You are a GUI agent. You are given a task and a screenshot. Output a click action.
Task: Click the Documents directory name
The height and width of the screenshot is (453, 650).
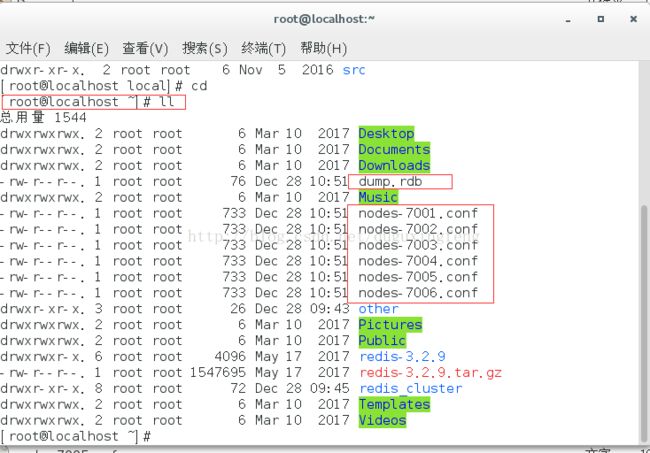click(x=394, y=149)
